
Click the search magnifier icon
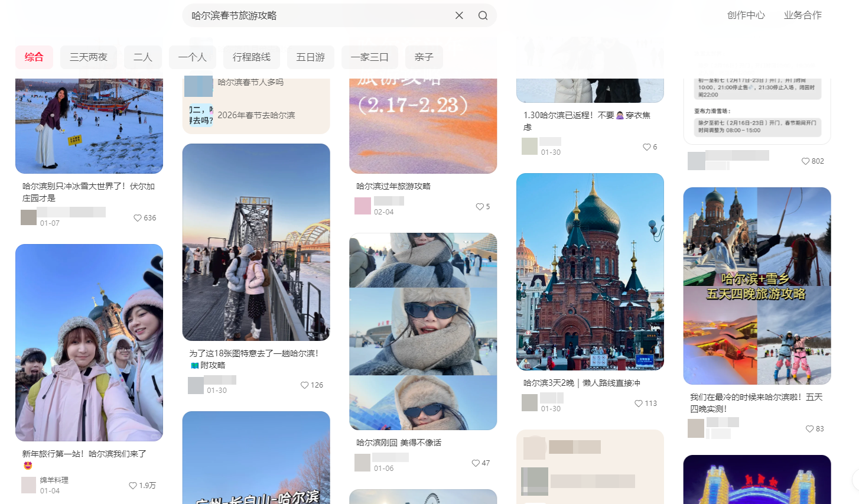coord(483,15)
